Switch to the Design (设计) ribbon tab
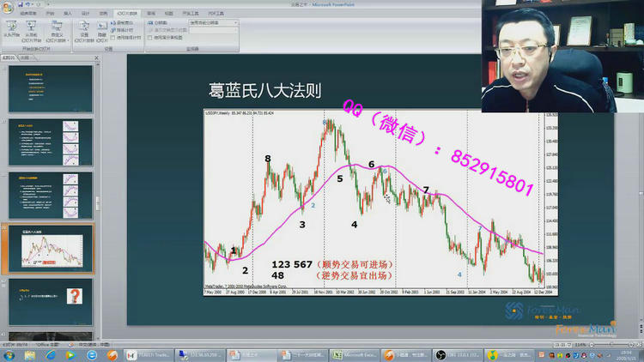The height and width of the screenshot is (362, 644). tap(85, 14)
